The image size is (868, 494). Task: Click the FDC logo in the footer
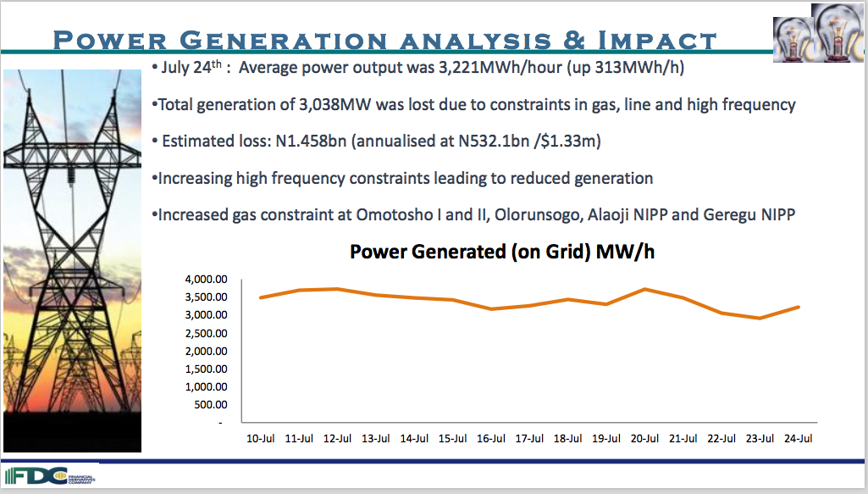pyautogui.click(x=51, y=475)
